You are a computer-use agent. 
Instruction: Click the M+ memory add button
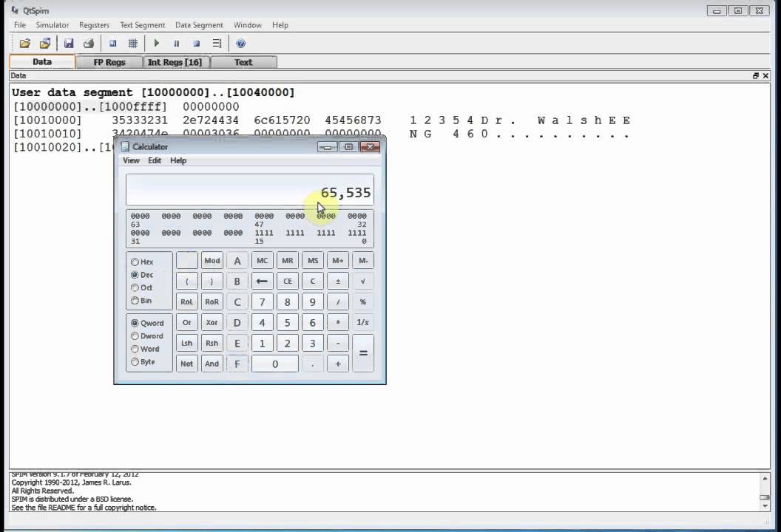pyautogui.click(x=338, y=260)
